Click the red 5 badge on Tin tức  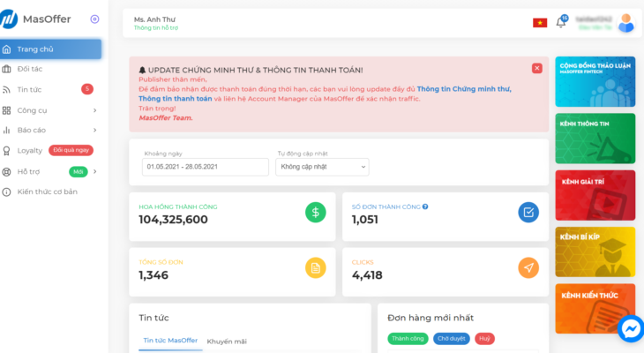point(87,89)
